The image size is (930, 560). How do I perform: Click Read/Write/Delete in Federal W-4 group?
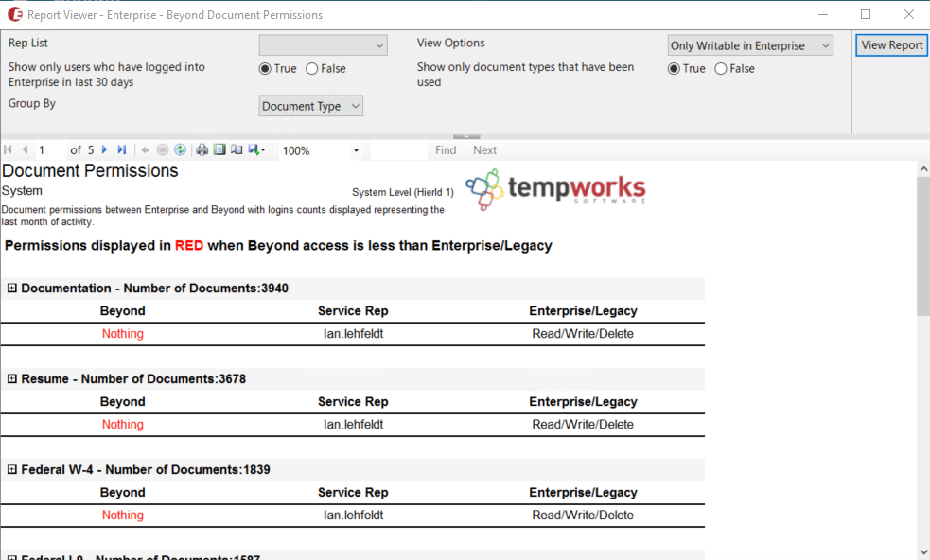point(583,516)
